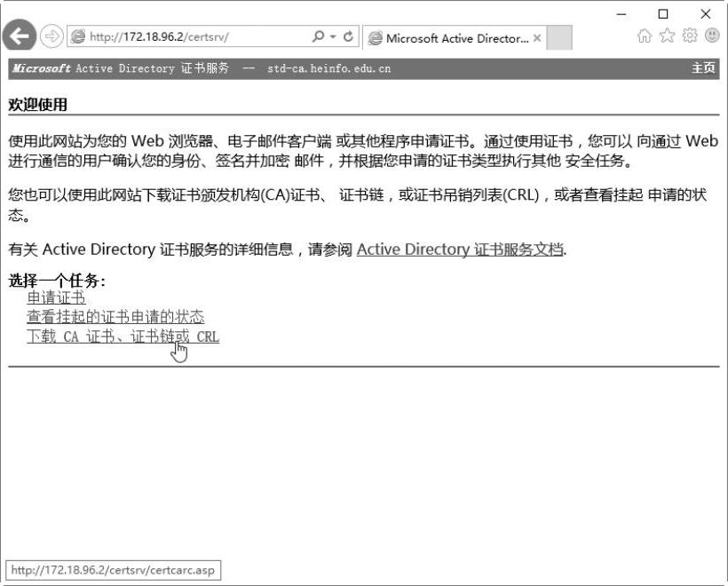This screenshot has width=728, height=586.
Task: Close the Microsoft Active Directory tab
Action: point(537,38)
